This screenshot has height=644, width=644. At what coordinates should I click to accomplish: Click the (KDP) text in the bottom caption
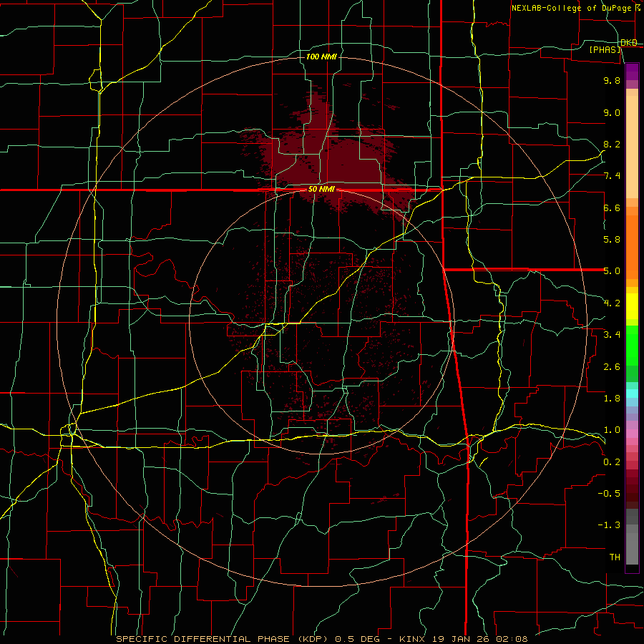pos(313,639)
